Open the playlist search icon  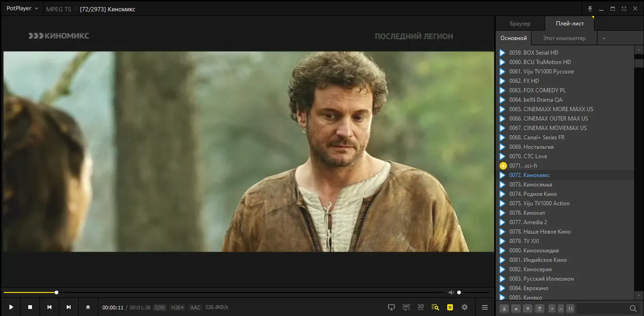click(435, 307)
